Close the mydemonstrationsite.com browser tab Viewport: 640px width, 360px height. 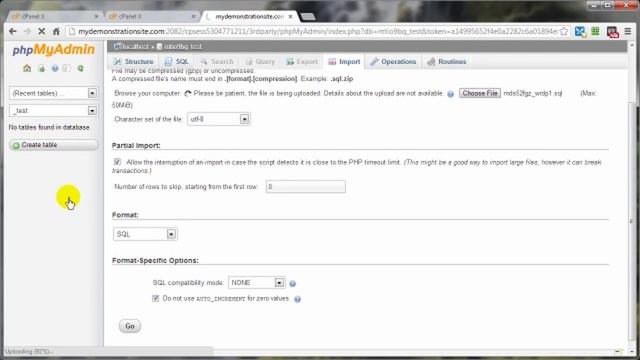point(290,16)
